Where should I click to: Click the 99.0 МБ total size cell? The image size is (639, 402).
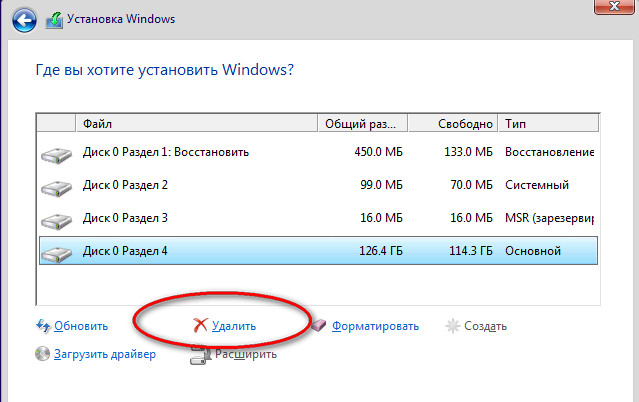pos(381,185)
